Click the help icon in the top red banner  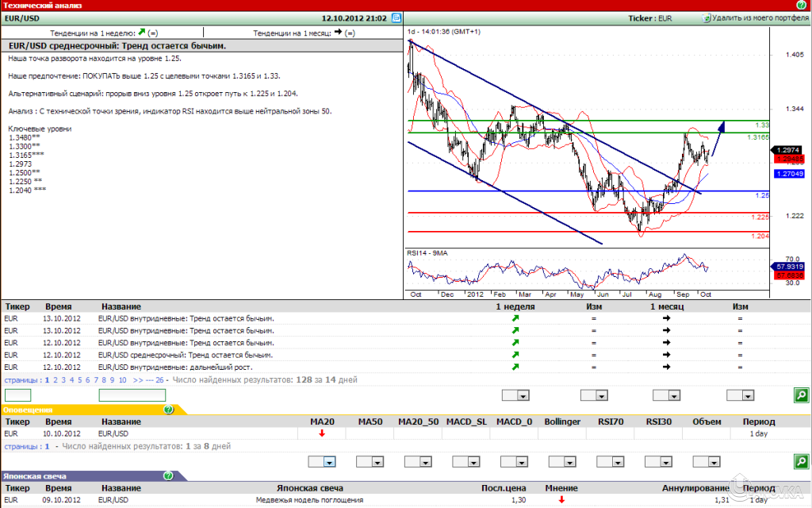(799, 5)
